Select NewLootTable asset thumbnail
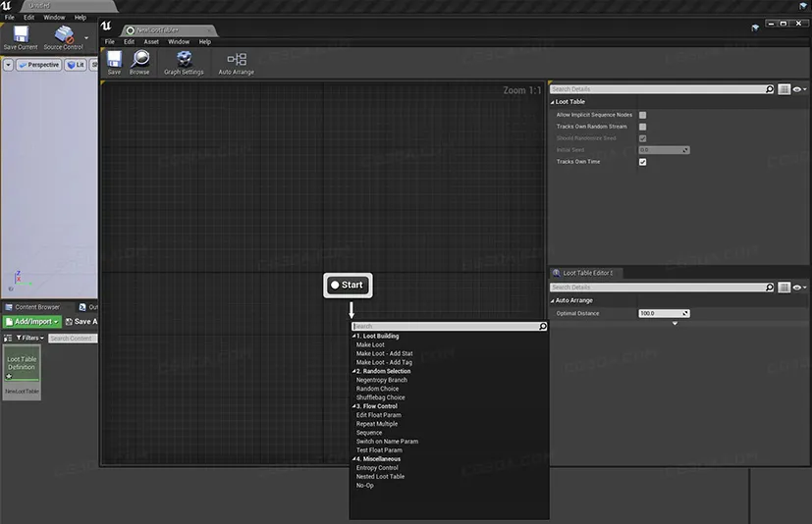The image size is (812, 524). tap(22, 372)
